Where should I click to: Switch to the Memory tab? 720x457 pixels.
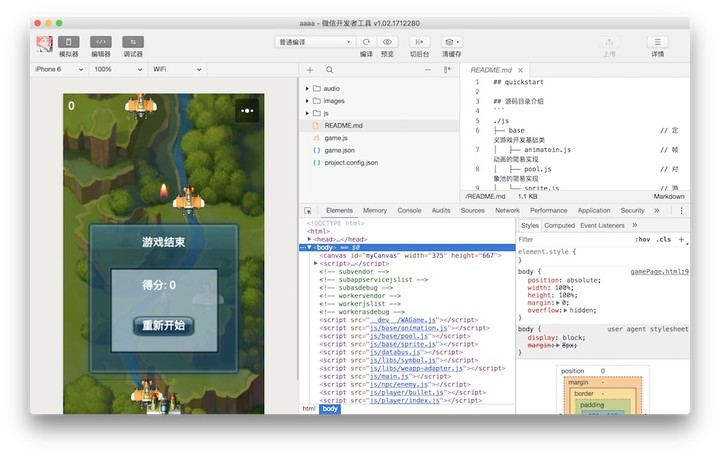click(x=375, y=210)
